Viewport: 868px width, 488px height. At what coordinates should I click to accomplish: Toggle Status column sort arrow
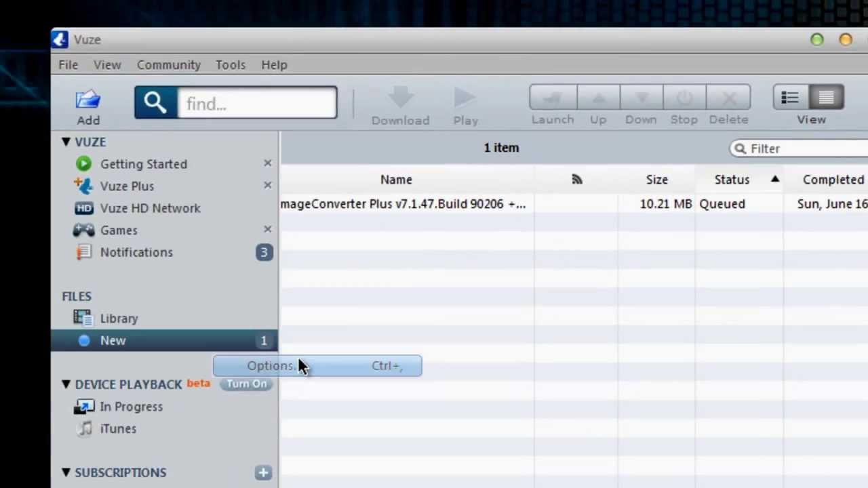click(774, 179)
